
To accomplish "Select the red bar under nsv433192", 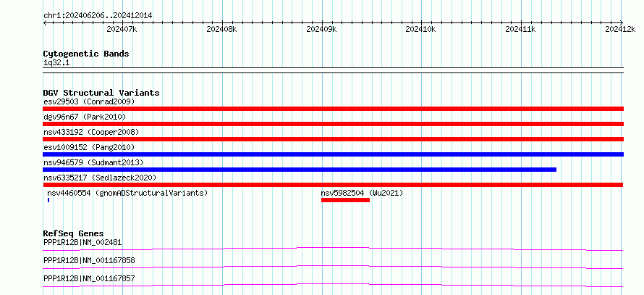I will [x=333, y=139].
